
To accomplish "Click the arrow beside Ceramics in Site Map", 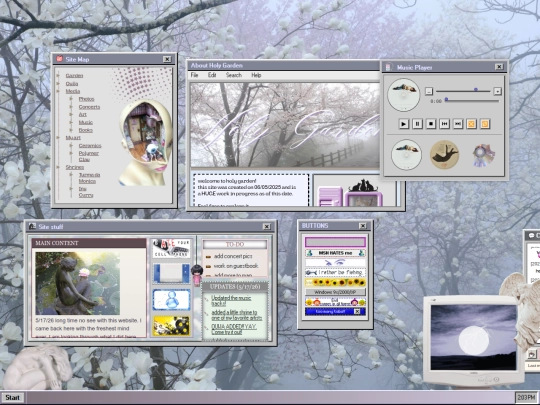I will (x=71, y=146).
